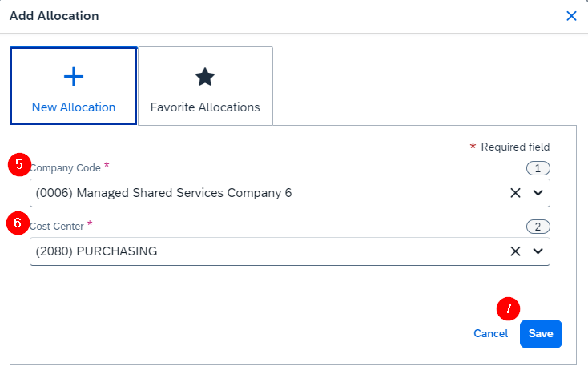Click the red step 6 marker
588x374 pixels.
tap(18, 223)
